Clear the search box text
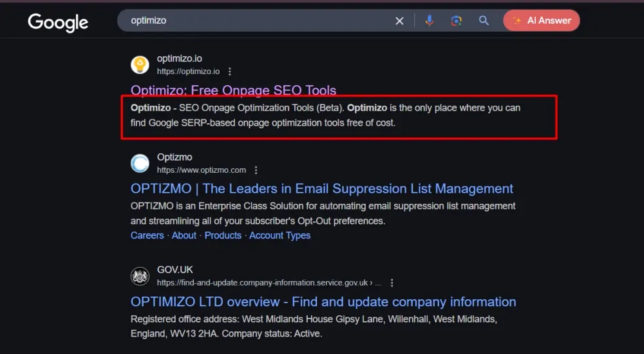Image resolution: width=644 pixels, height=354 pixels. 399,21
